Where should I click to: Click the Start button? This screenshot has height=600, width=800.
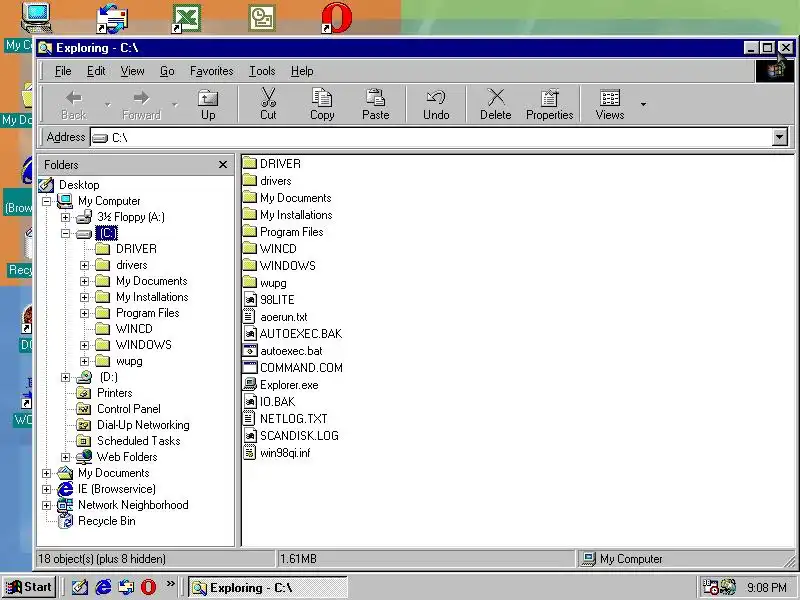pos(29,587)
